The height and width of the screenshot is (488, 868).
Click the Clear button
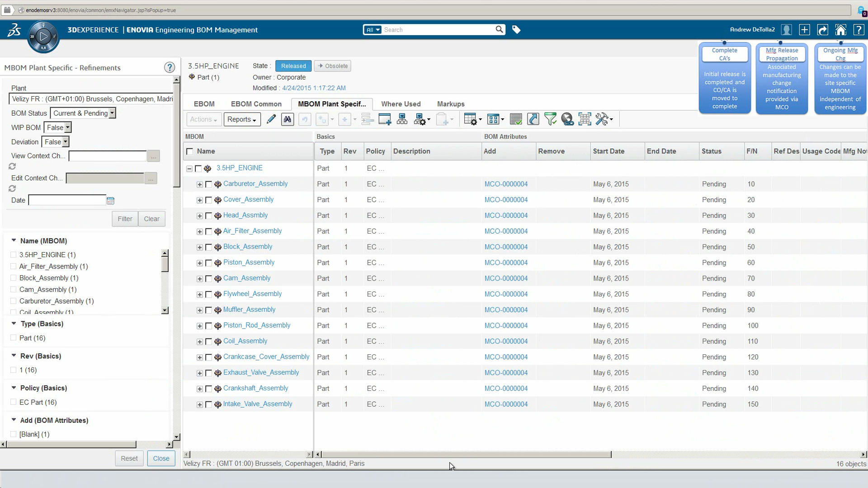pyautogui.click(x=151, y=219)
